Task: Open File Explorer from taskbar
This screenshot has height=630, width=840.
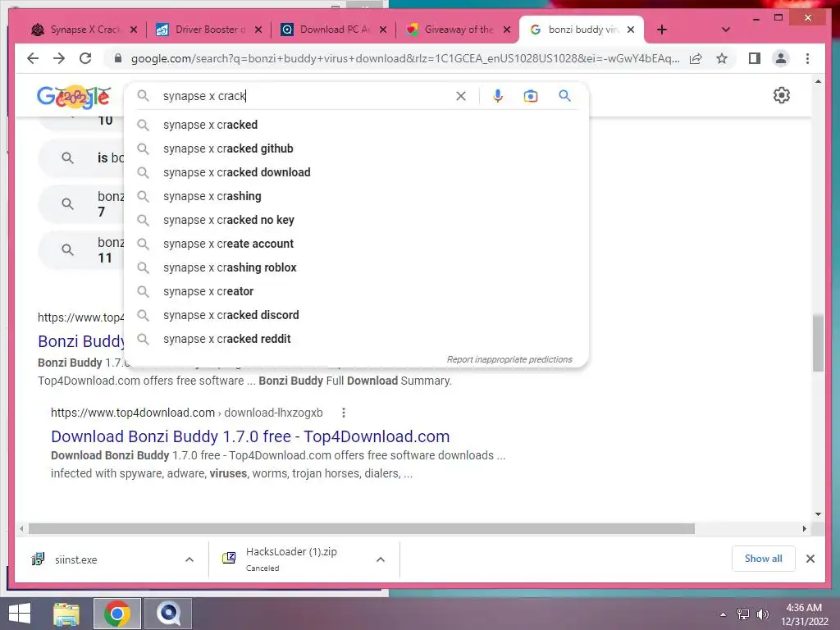Action: [66, 614]
